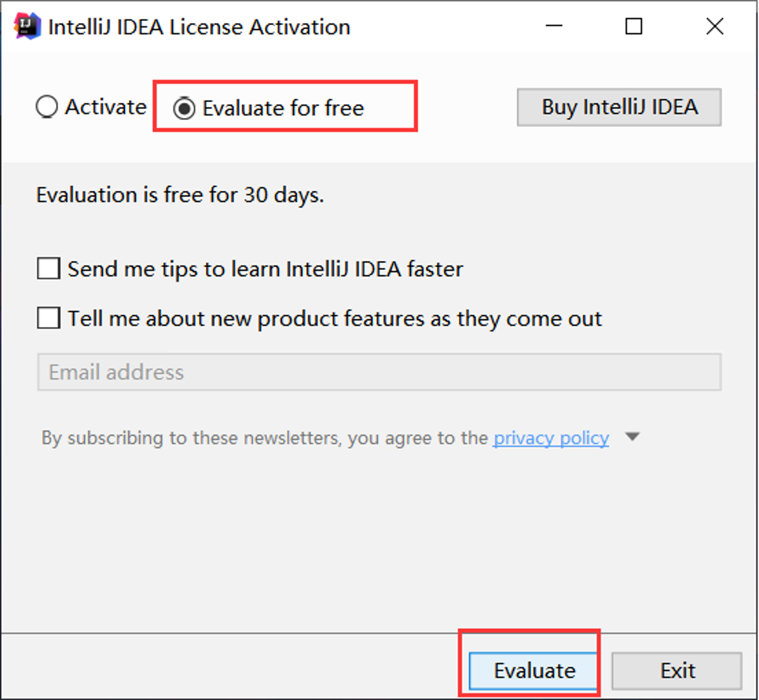759x700 pixels.
Task: Tick the new product features checkbox
Action: click(x=49, y=318)
